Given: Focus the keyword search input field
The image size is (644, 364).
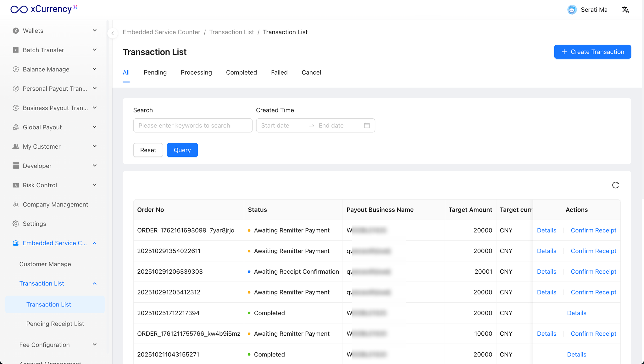Looking at the screenshot, I should pyautogui.click(x=192, y=126).
